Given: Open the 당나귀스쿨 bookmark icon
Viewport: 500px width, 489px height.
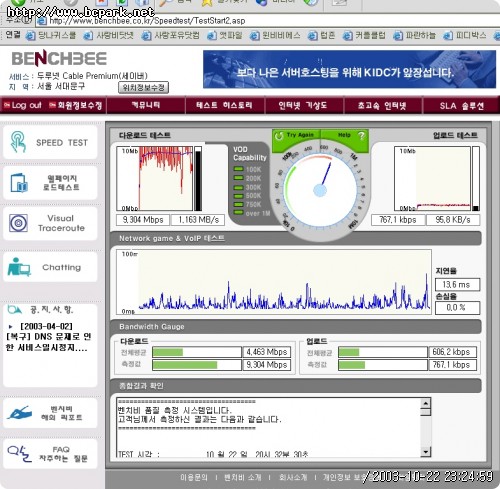Looking at the screenshot, I should coord(30,35).
